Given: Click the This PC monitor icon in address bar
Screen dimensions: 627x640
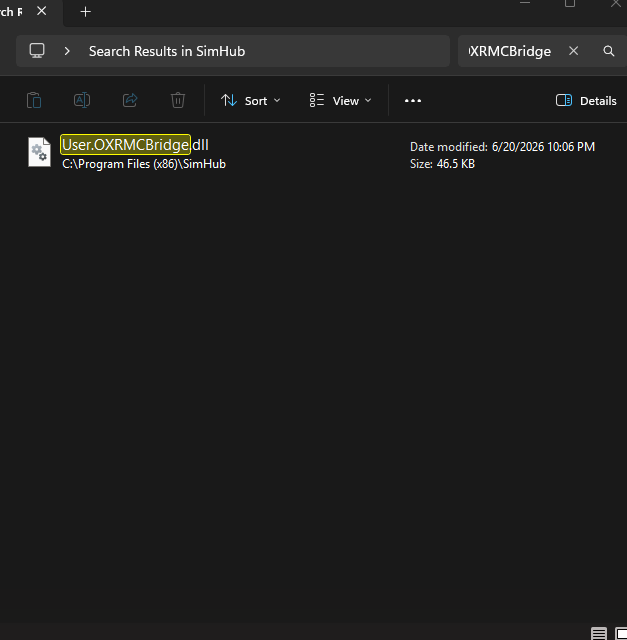Looking at the screenshot, I should pos(37,51).
